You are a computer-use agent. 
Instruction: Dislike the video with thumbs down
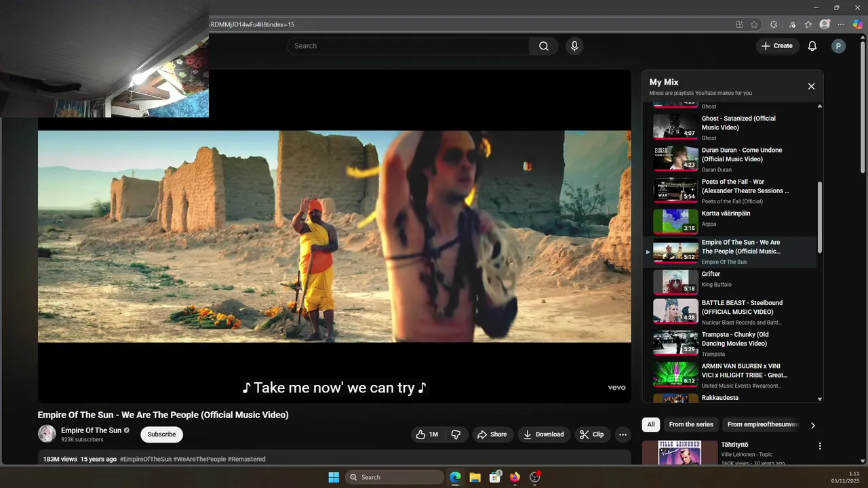click(x=456, y=434)
